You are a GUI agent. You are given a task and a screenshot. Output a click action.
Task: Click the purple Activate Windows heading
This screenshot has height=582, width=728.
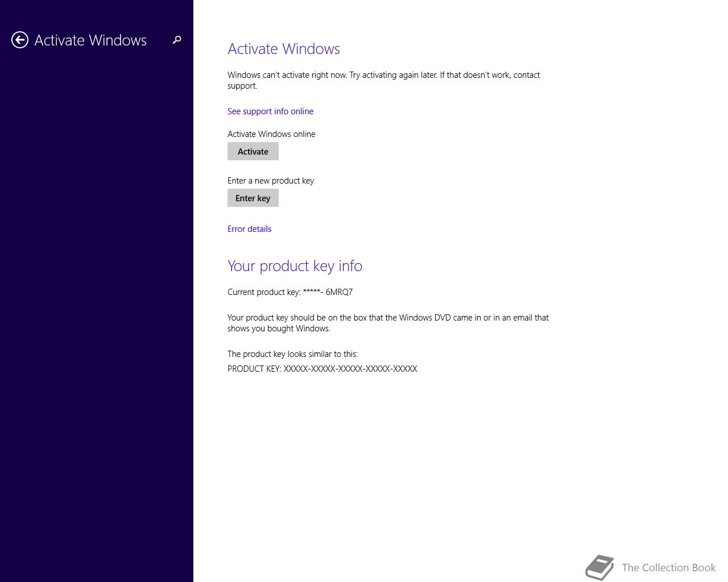(284, 49)
